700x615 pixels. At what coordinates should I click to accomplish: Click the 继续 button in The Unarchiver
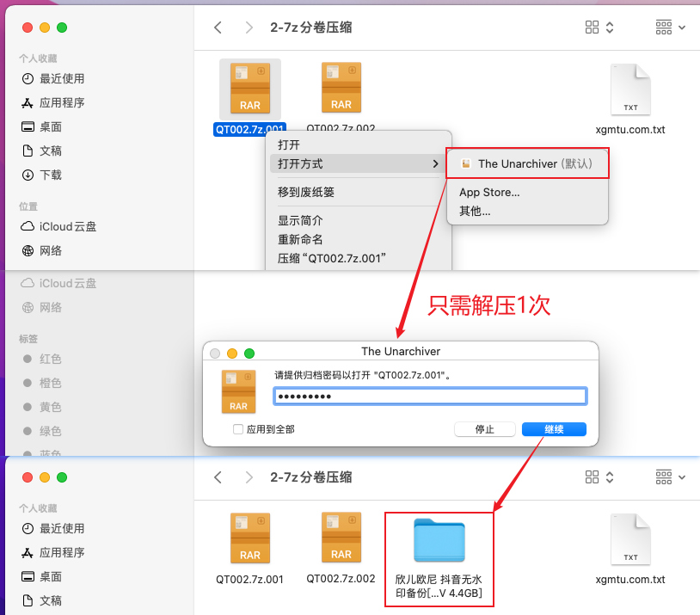pos(554,429)
